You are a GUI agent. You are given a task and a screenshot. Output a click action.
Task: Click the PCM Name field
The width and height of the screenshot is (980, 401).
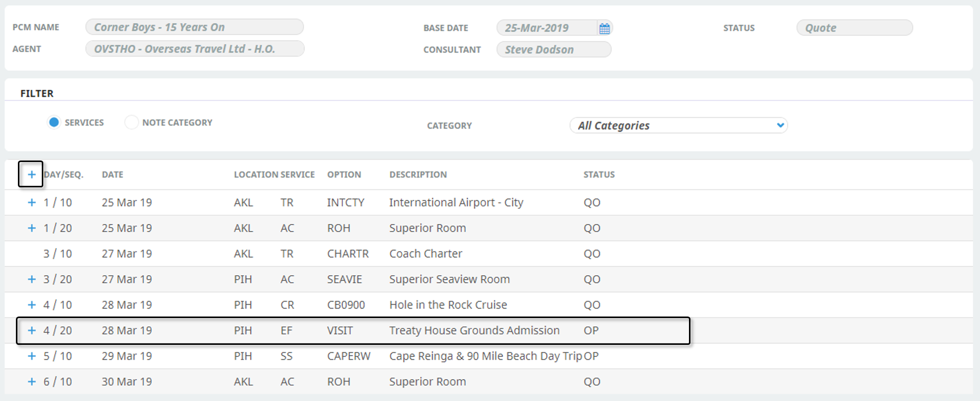click(195, 27)
